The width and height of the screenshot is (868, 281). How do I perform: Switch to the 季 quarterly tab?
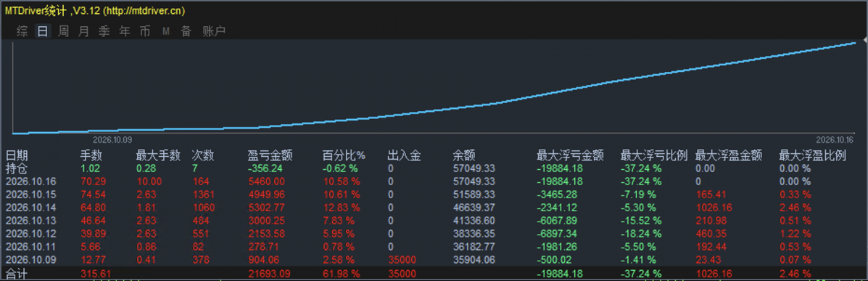104,32
